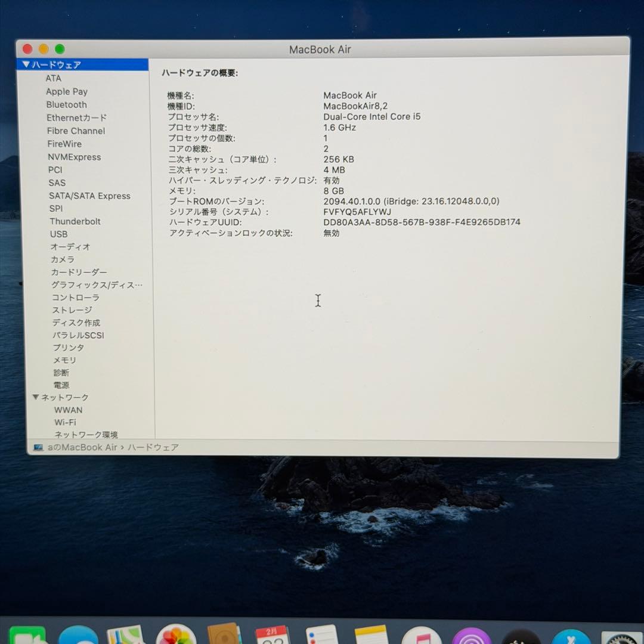
Task: Click the MacBook Air window title
Action: click(320, 49)
